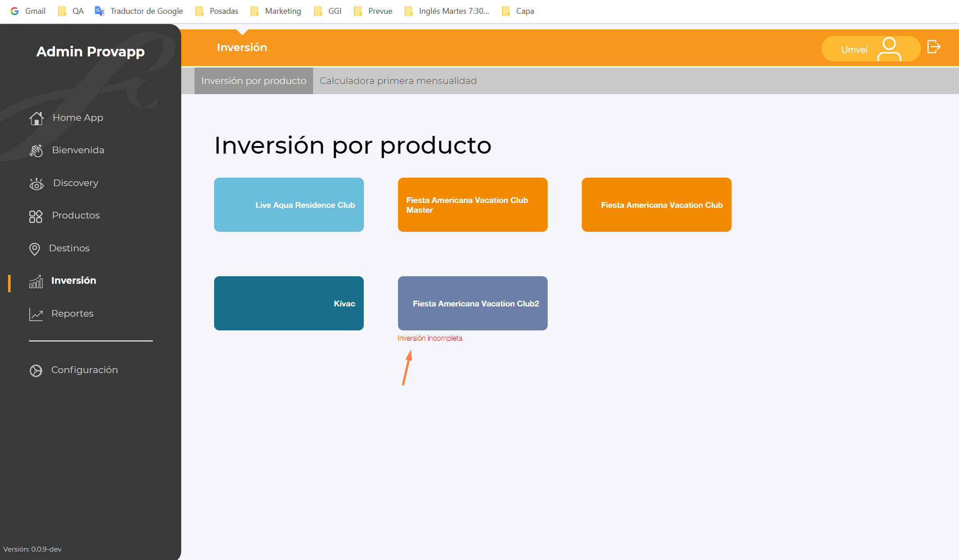959x560 pixels.
Task: Click the Productos grid icon
Action: click(x=36, y=216)
